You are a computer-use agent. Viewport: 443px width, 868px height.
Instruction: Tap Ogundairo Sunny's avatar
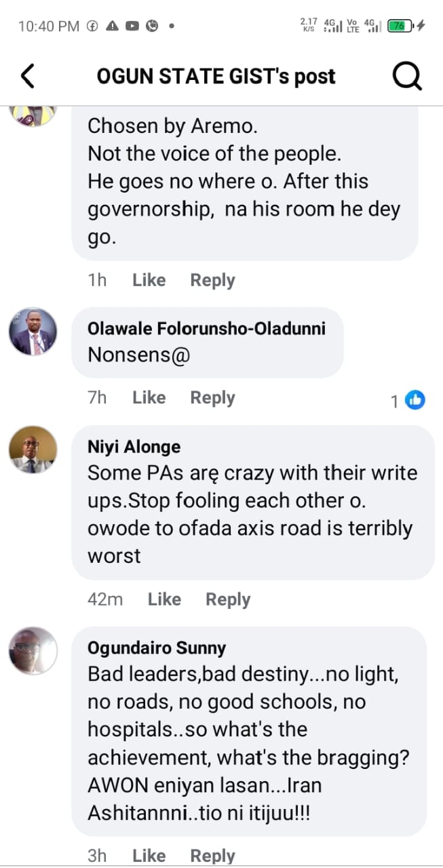pyautogui.click(x=33, y=651)
